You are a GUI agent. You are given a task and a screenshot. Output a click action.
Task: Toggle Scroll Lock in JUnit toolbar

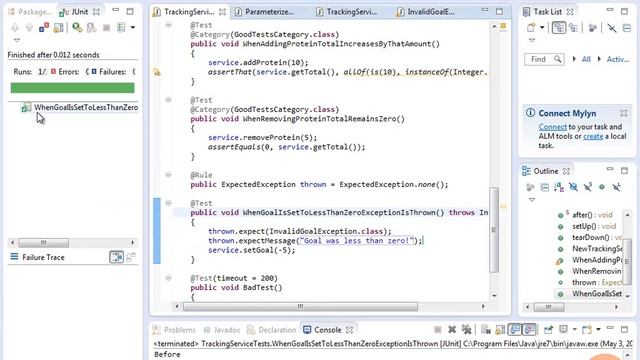tap(58, 27)
